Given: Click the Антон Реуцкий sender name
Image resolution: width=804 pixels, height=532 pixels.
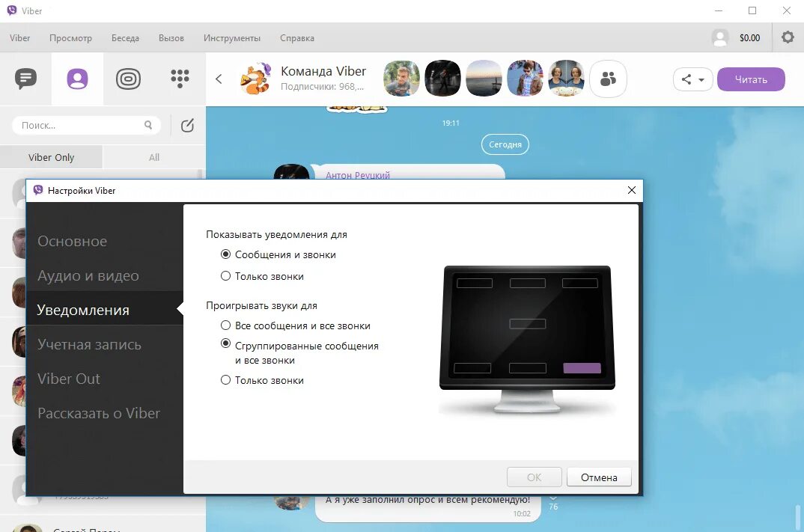Looking at the screenshot, I should tap(358, 175).
